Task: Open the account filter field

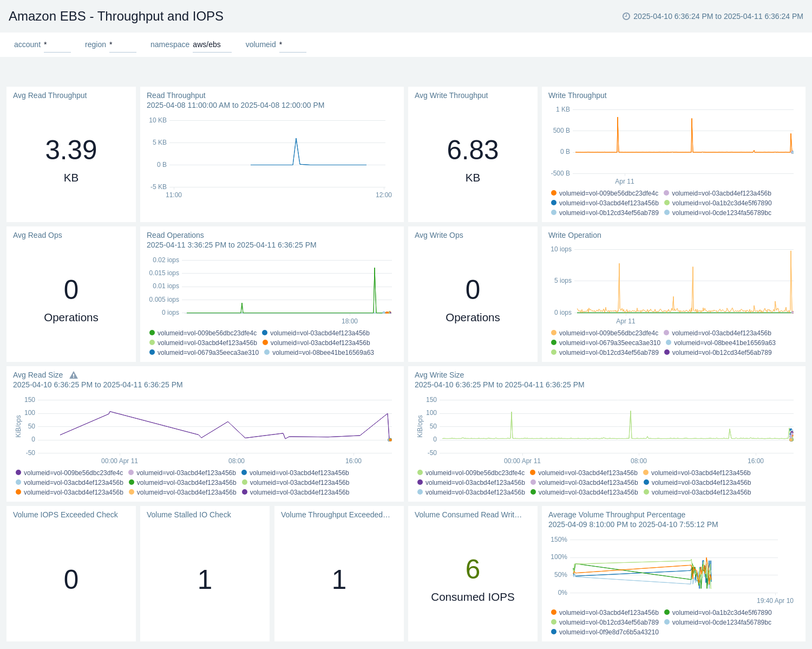Action: tap(57, 45)
